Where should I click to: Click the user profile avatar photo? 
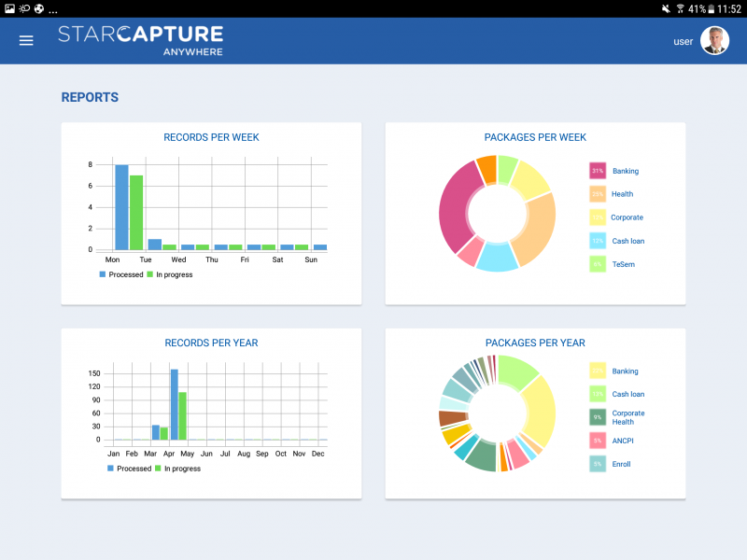[714, 40]
